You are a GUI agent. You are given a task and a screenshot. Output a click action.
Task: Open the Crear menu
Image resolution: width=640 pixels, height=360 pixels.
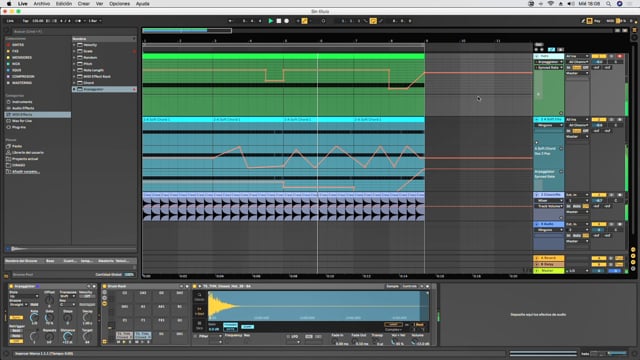[x=84, y=4]
